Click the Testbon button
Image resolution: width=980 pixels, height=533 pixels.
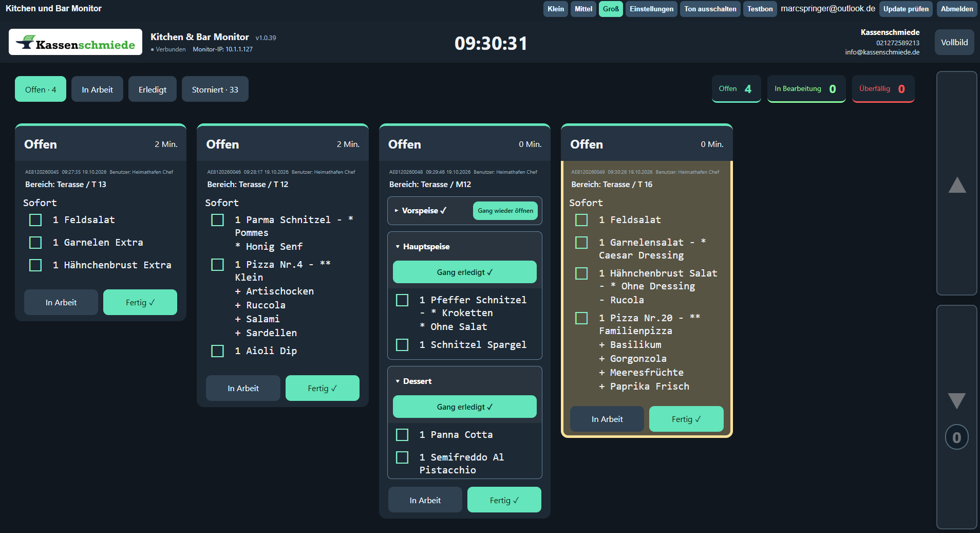point(760,9)
